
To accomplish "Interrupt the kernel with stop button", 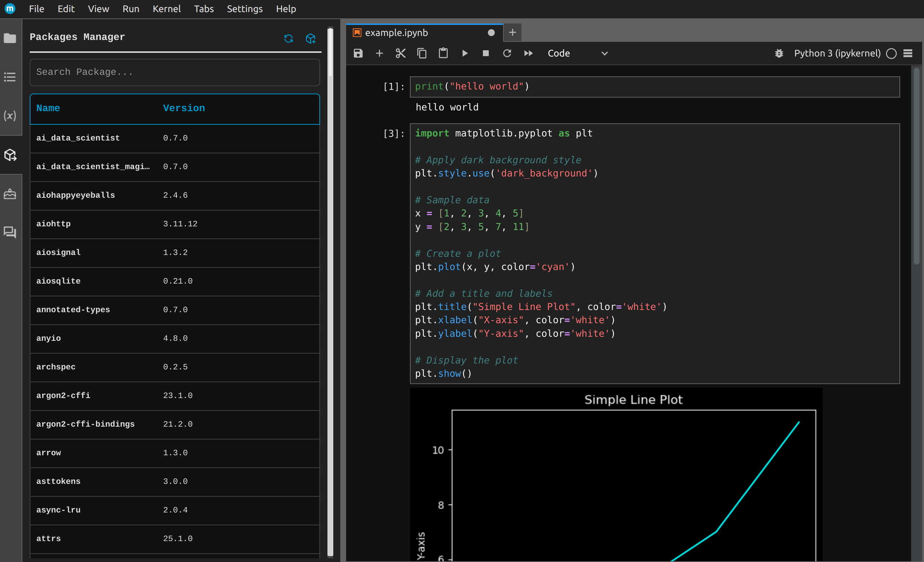I will pyautogui.click(x=485, y=53).
